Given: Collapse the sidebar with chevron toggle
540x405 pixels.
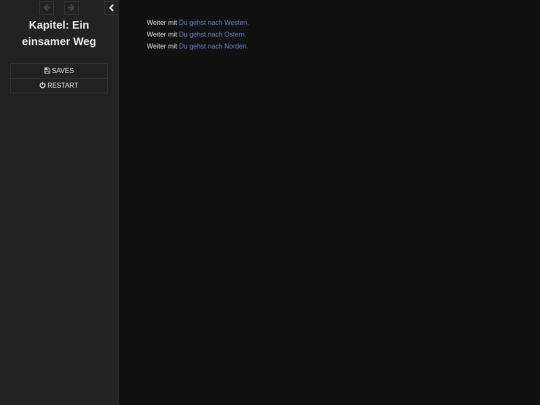Looking at the screenshot, I should [x=111, y=8].
